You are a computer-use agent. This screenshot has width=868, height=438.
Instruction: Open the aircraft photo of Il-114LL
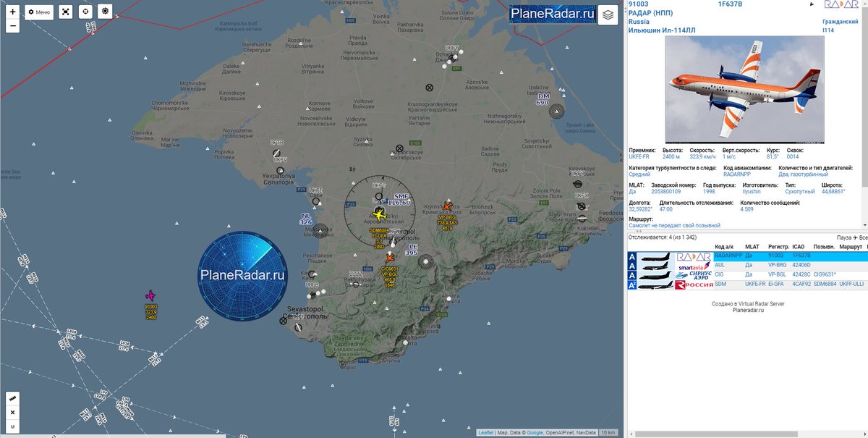point(744,89)
